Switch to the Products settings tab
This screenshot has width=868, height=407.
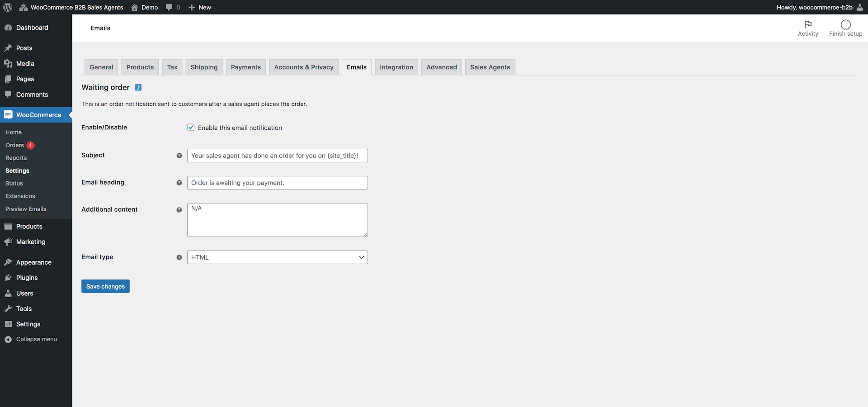pyautogui.click(x=140, y=67)
